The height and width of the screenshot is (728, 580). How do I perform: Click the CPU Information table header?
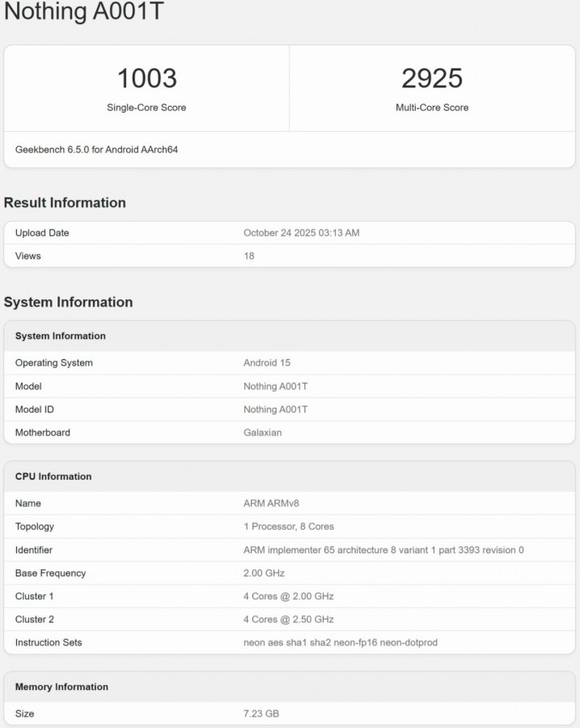tap(53, 476)
